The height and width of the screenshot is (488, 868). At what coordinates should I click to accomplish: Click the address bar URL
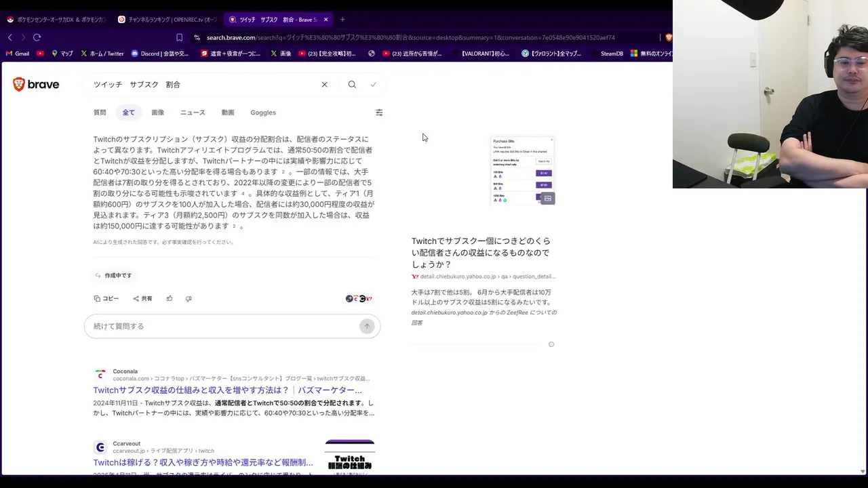coord(411,37)
